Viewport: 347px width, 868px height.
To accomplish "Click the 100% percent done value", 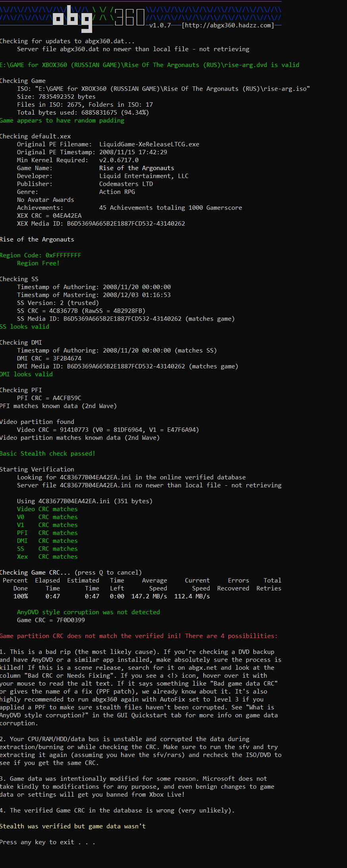I will (x=21, y=596).
